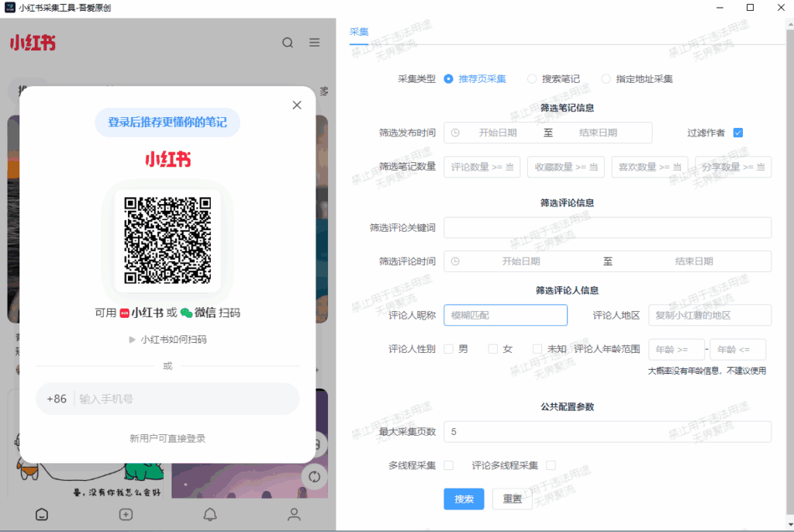Close the login QR code popup

[297, 105]
